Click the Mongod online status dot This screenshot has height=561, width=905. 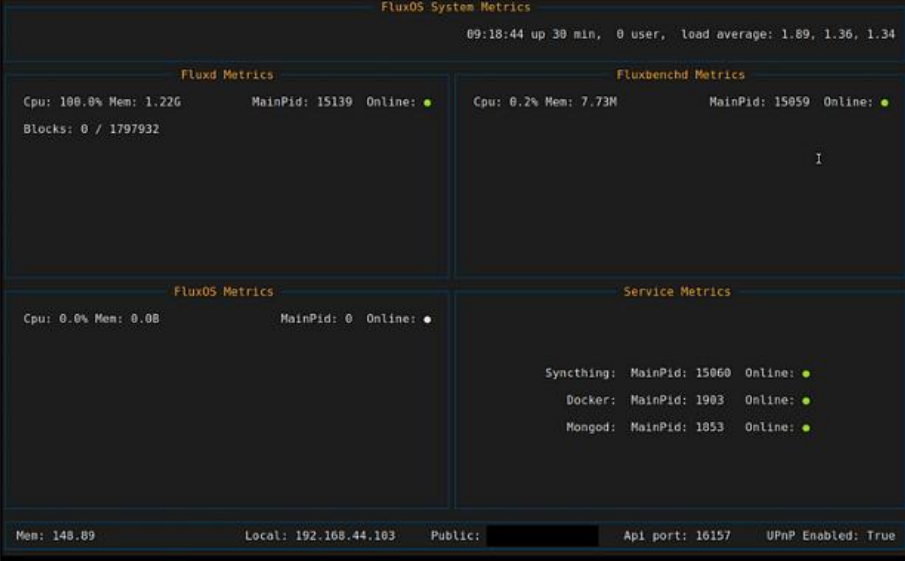tap(806, 428)
